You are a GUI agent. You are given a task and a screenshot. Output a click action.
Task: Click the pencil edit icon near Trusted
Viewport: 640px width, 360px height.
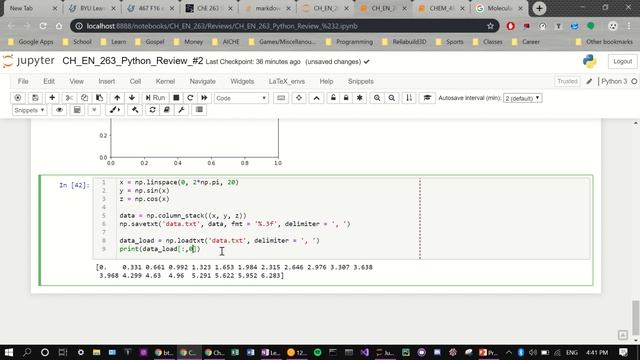(589, 82)
